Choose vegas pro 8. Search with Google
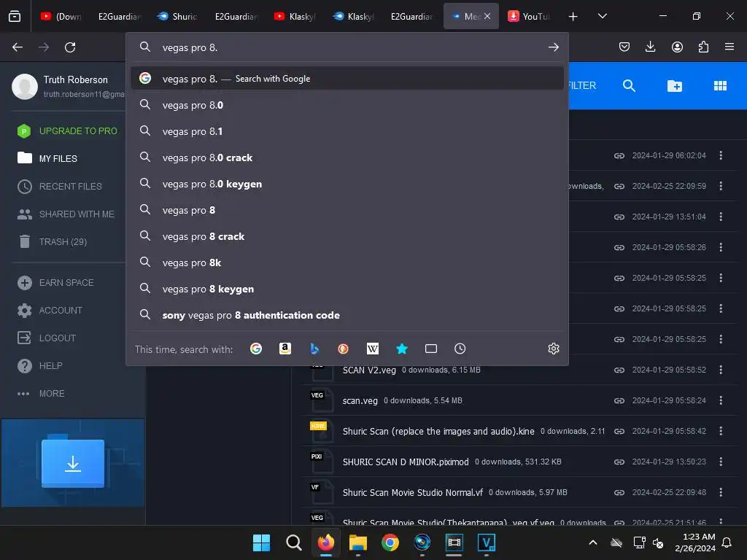The width and height of the screenshot is (747, 560). tap(347, 79)
